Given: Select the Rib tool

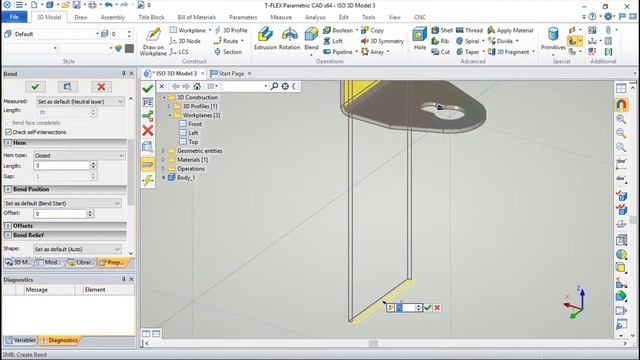Looking at the screenshot, I should tap(440, 41).
